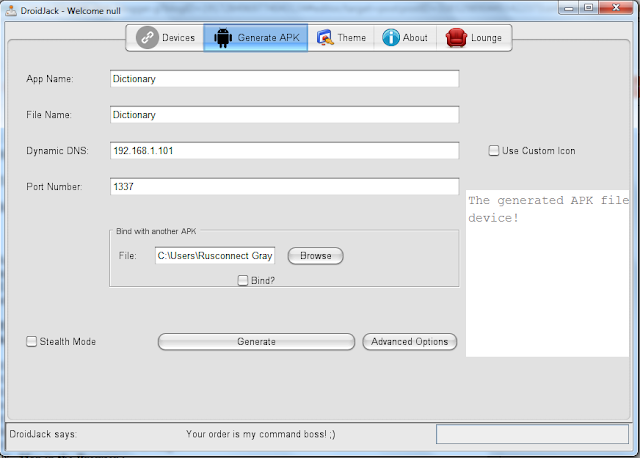Click the Browse button

[316, 256]
